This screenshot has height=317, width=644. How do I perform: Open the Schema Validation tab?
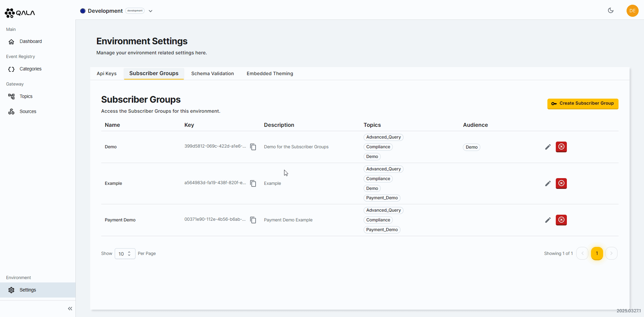pyautogui.click(x=212, y=73)
